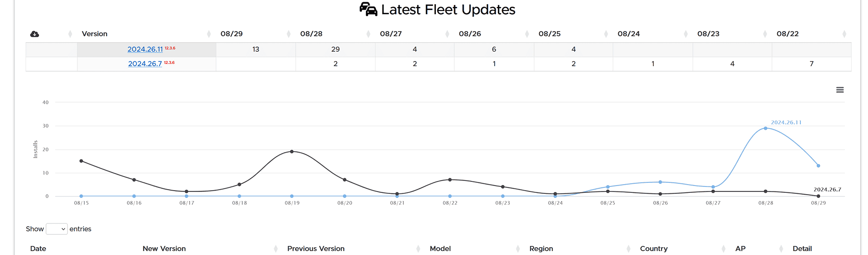Click cell 6 in the 2024.26.11 row
Screen dimensions: 868x255
click(494, 49)
